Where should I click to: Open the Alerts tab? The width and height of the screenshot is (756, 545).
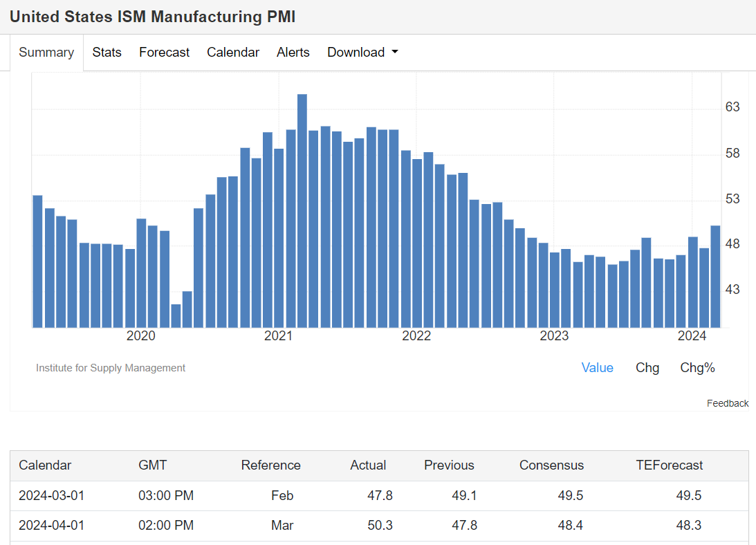(x=293, y=53)
